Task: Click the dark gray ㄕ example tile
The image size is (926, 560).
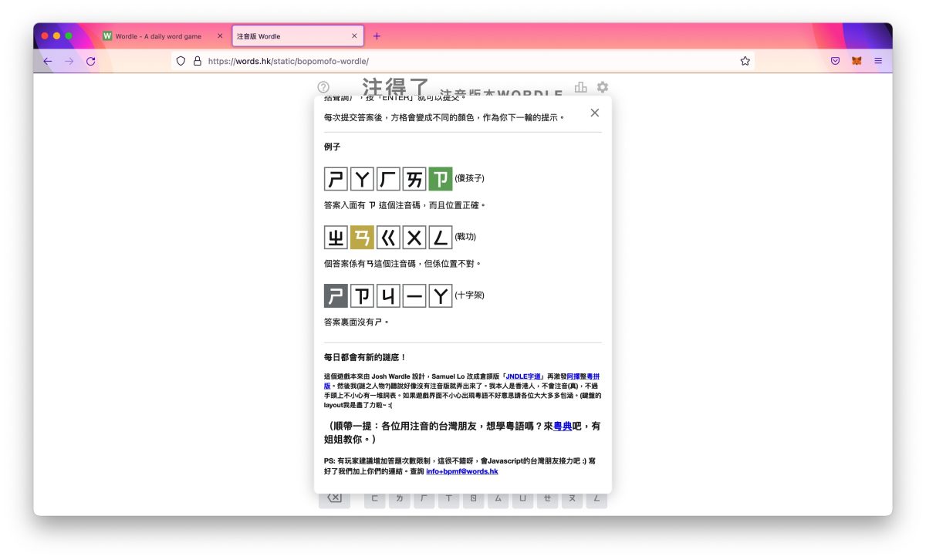Action: (336, 296)
